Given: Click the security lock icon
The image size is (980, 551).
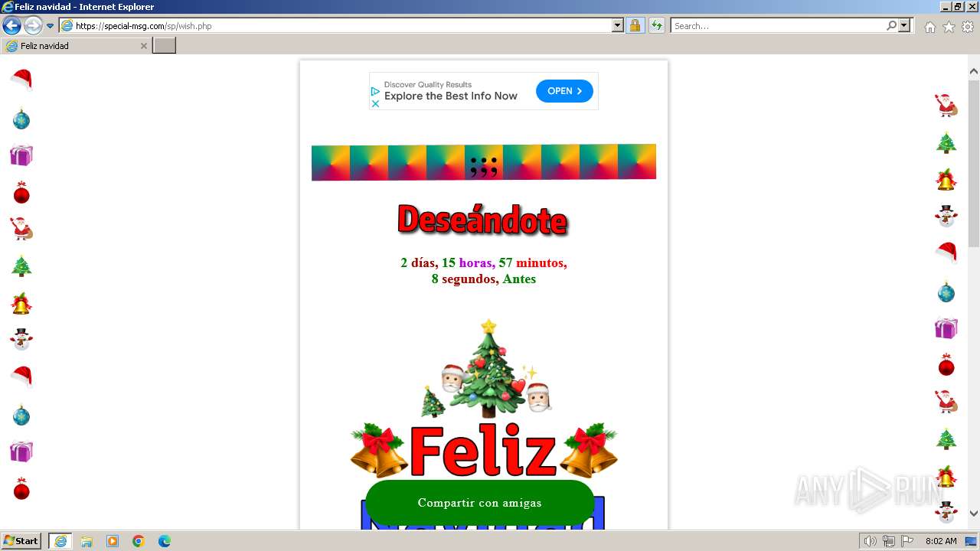Looking at the screenshot, I should (x=635, y=26).
